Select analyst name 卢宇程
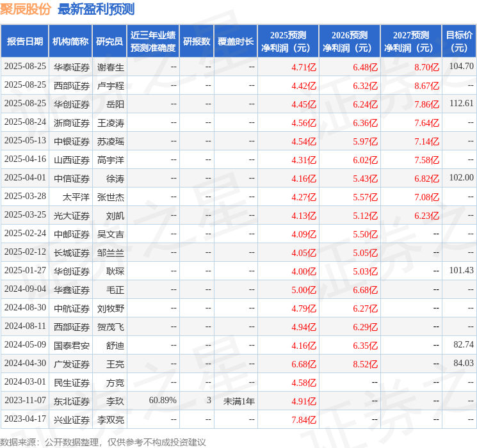Viewport: 477px width, 448px height. tap(111, 86)
